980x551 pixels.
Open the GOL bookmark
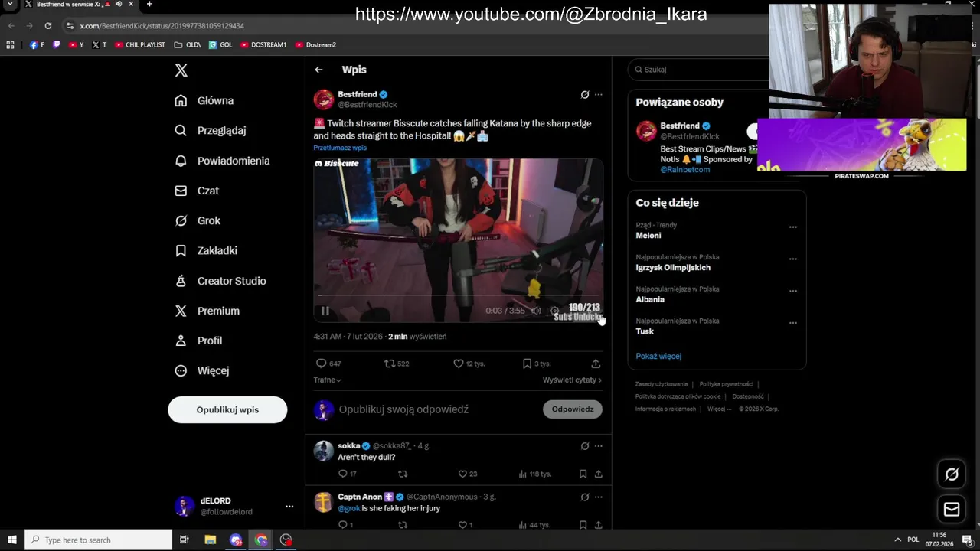[220, 45]
